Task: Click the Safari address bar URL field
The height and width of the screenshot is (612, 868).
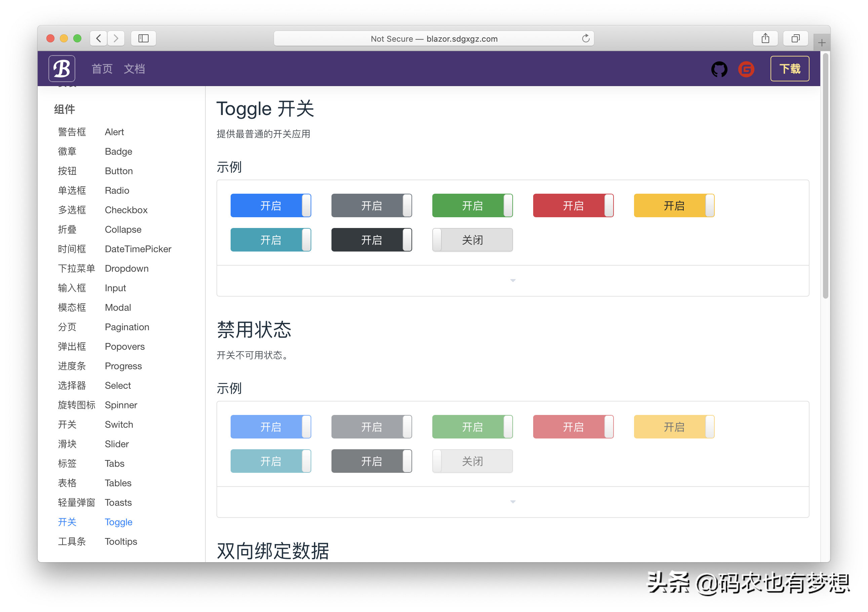Action: 434,38
